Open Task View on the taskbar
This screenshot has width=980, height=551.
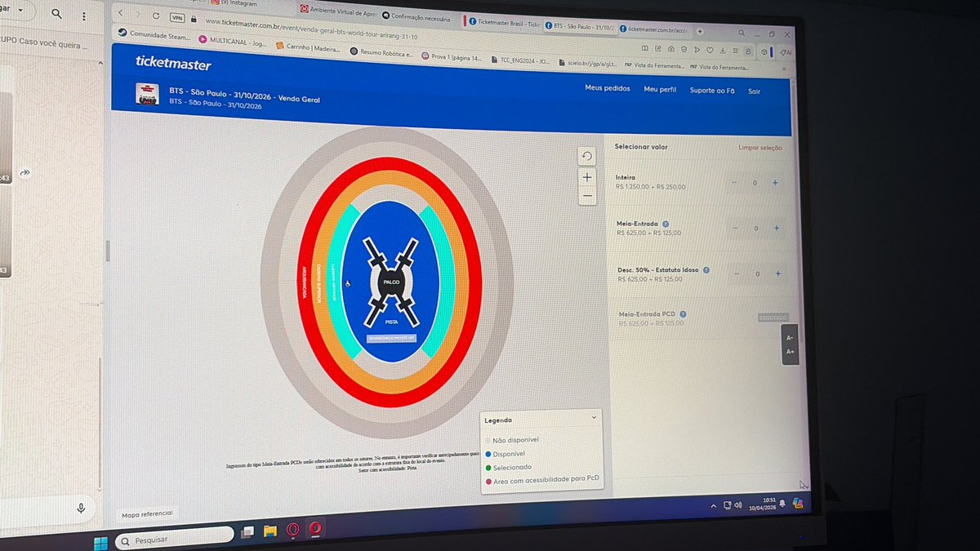point(247,533)
